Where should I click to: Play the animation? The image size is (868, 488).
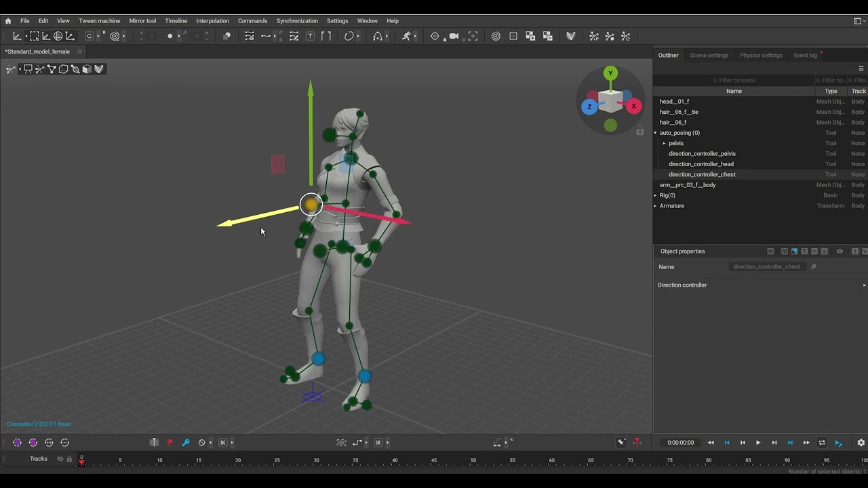click(x=758, y=443)
